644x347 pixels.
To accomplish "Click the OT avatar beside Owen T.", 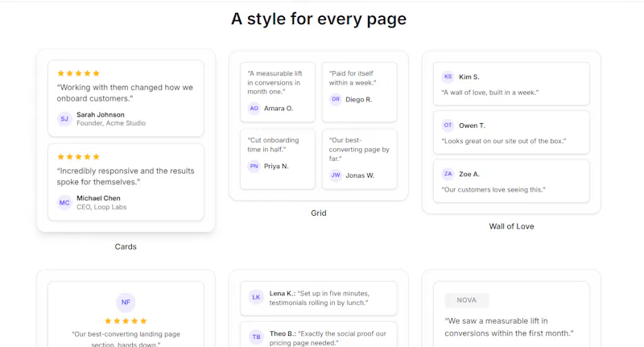I will click(448, 126).
